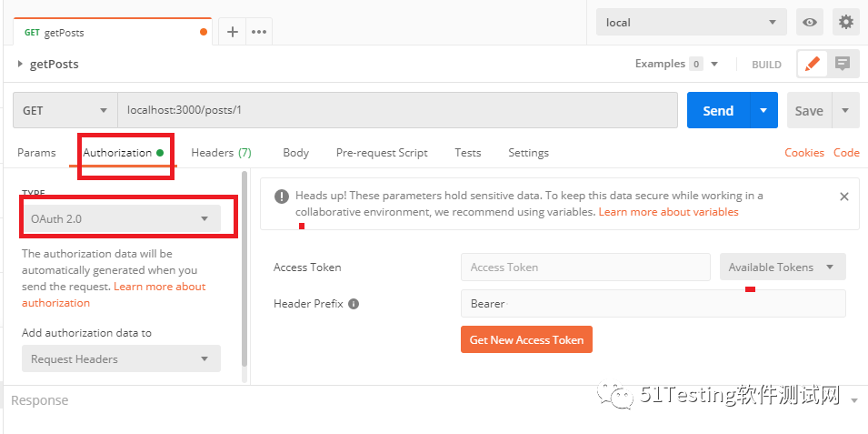
Task: Expand the Available Tokens dropdown
Action: click(783, 267)
